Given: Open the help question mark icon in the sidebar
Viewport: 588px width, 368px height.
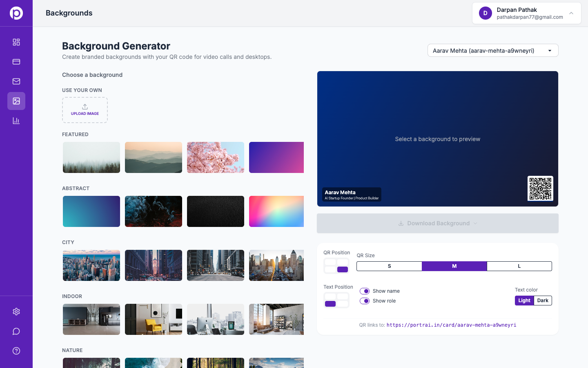Looking at the screenshot, I should (x=16, y=351).
